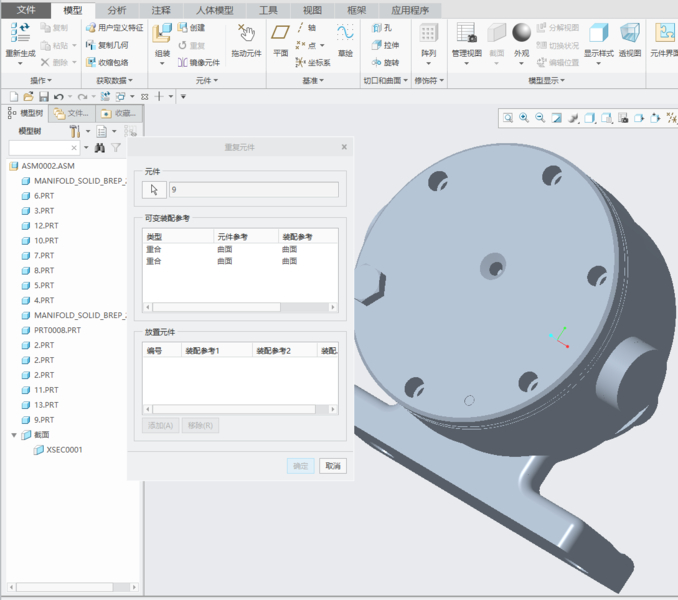Switch to the 分析 analysis tab
Screen dimensions: 678x600
117,10
